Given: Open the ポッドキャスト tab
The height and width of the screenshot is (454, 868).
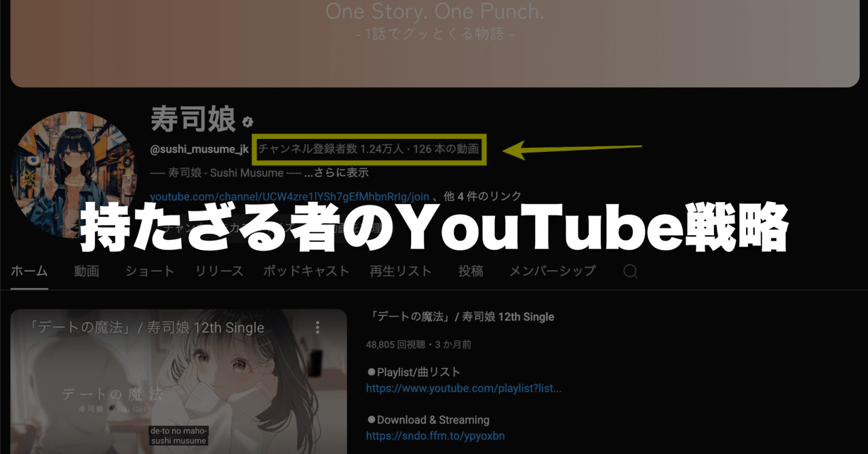Looking at the screenshot, I should (307, 271).
